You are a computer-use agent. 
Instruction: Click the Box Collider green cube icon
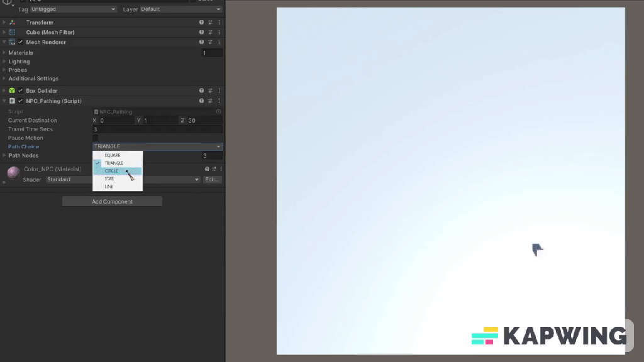pos(12,91)
